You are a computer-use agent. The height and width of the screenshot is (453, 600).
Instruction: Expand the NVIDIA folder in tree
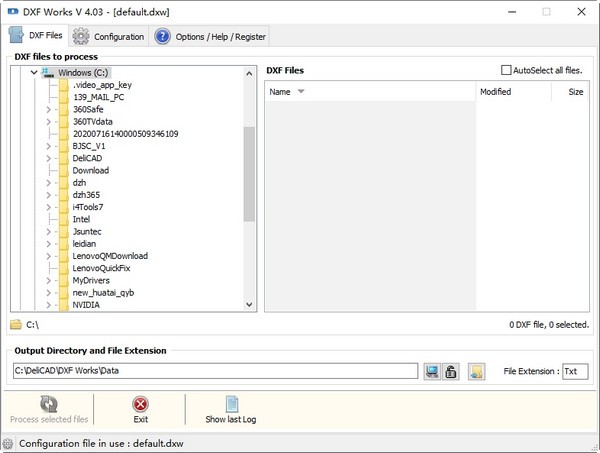pos(48,304)
